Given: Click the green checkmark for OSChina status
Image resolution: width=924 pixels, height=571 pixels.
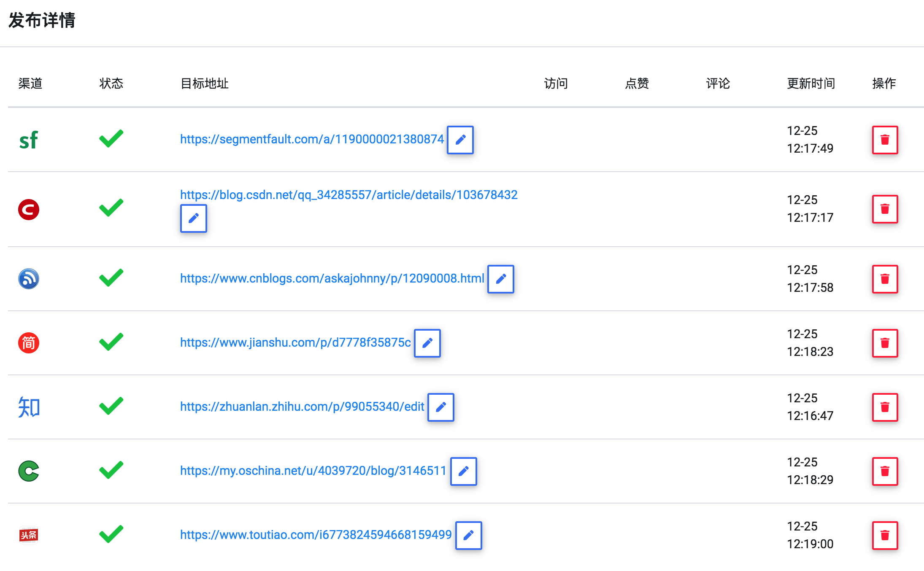Looking at the screenshot, I should [x=111, y=469].
